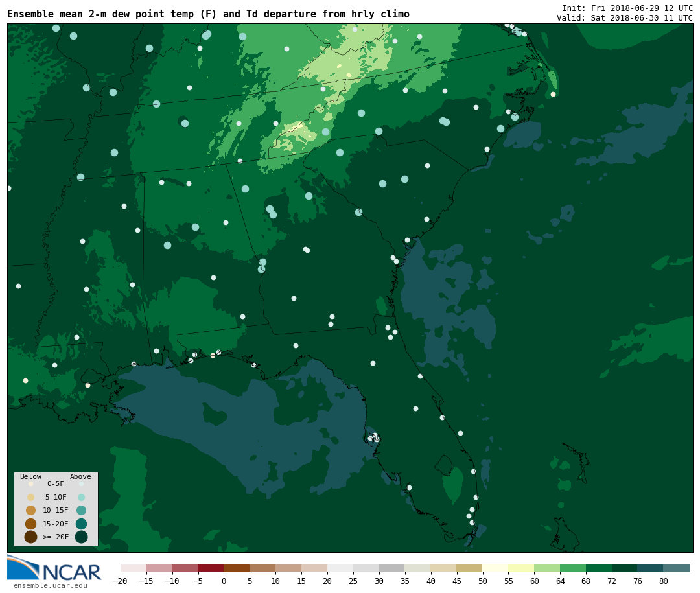Screen dimensions: 700x593
Task: Click the -20 to -15 colorbar swatch
Action: point(133,568)
